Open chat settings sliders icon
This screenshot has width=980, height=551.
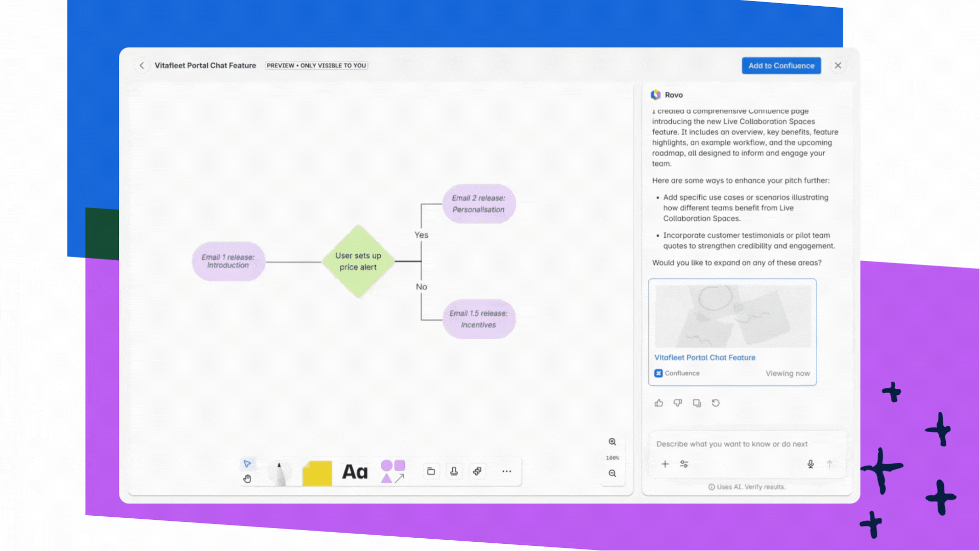coord(684,464)
